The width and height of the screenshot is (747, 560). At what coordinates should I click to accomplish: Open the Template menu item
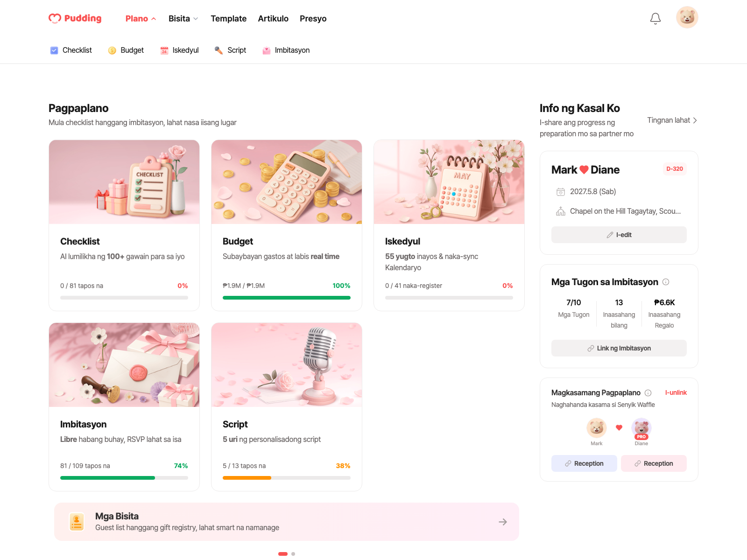(x=229, y=19)
